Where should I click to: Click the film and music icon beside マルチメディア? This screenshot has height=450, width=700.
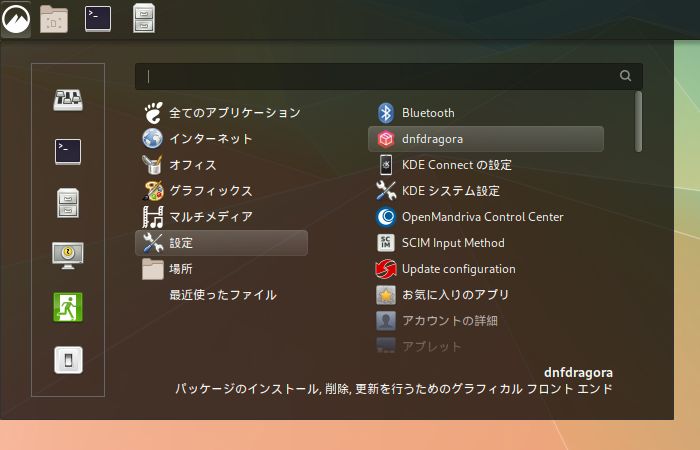(153, 217)
